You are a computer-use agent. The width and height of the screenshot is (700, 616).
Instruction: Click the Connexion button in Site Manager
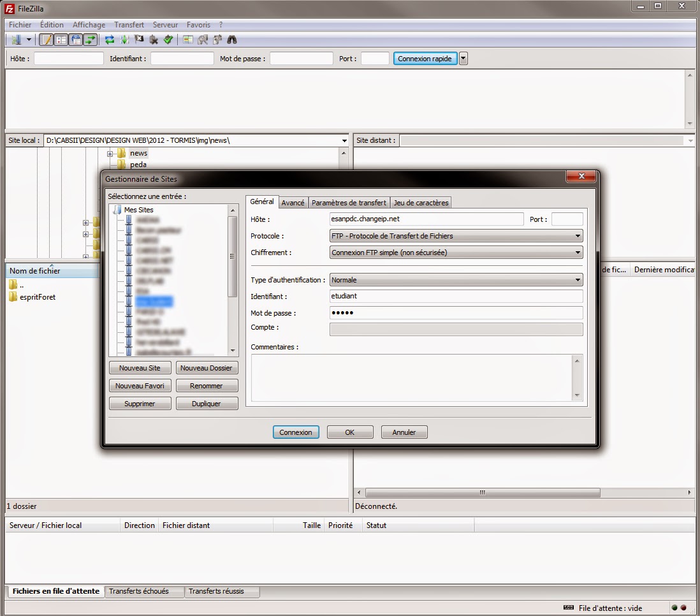coord(296,432)
